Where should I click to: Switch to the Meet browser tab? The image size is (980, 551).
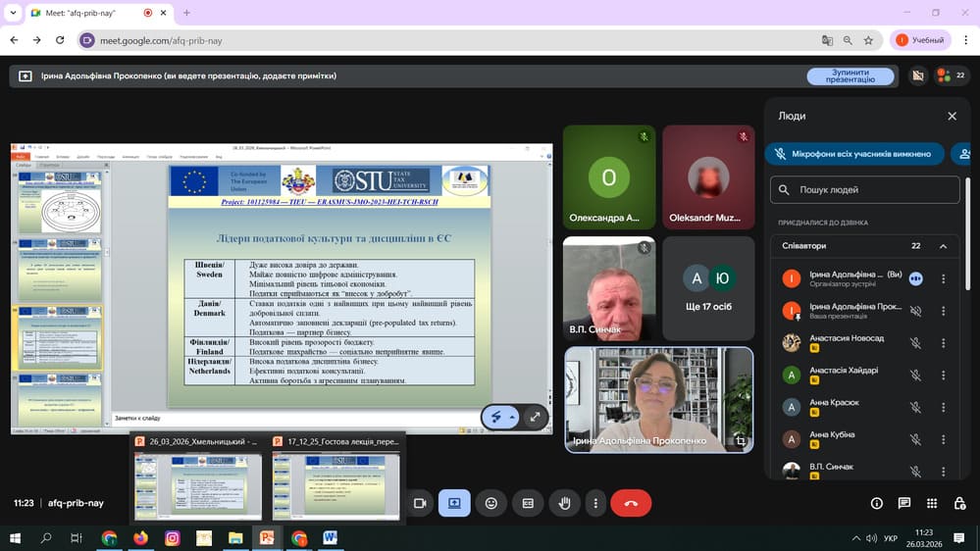[83, 13]
